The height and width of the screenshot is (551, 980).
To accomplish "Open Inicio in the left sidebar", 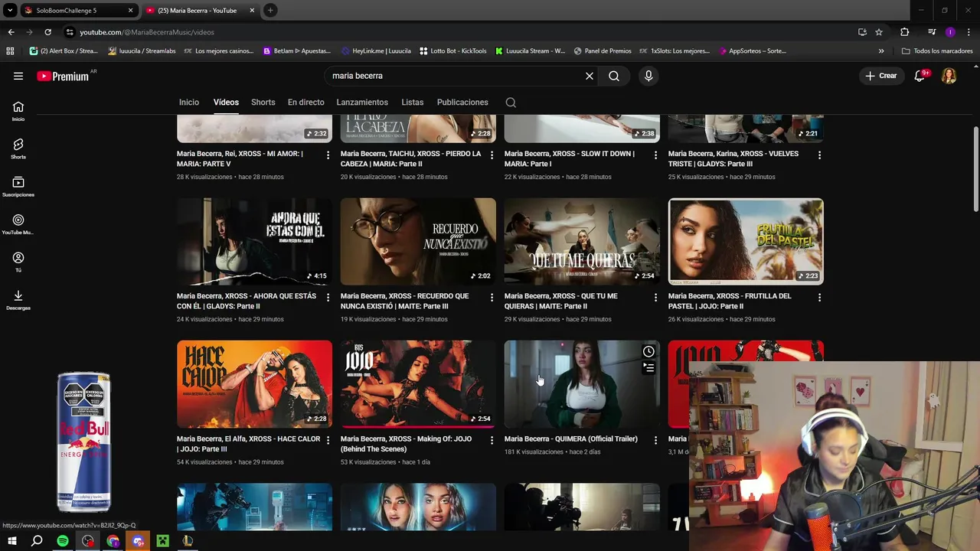I will pos(18,111).
